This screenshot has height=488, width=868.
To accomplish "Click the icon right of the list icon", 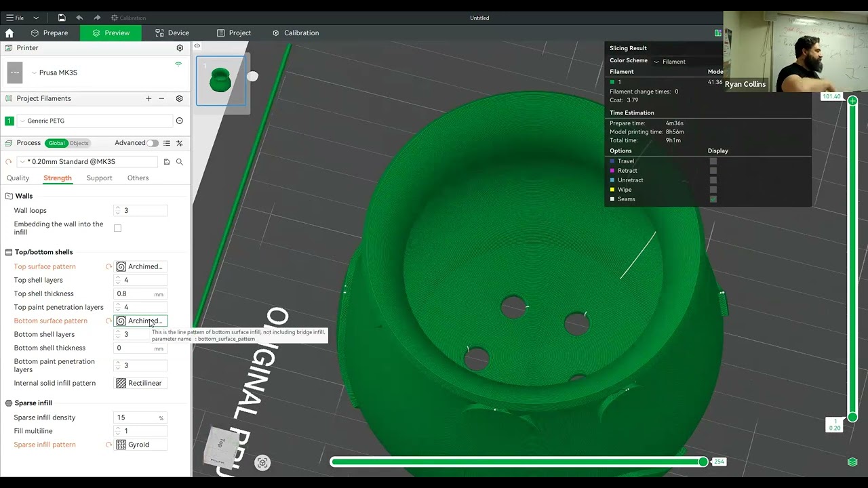I will coord(180,143).
